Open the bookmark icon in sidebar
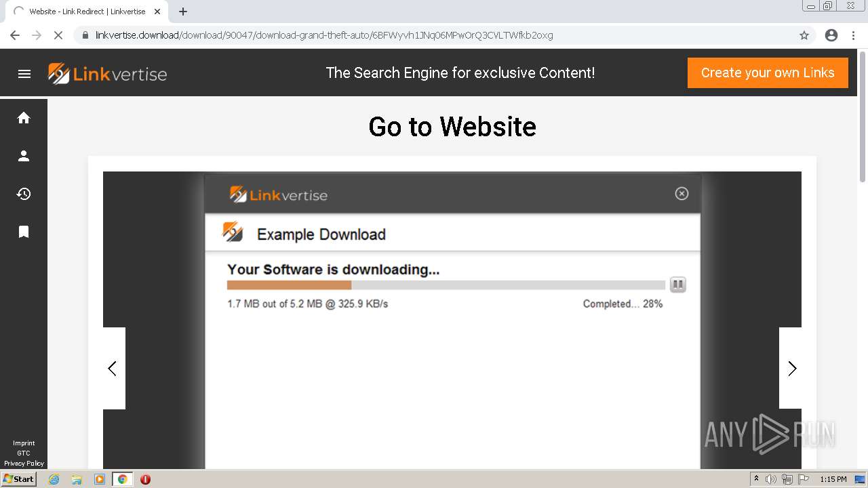This screenshot has height=488, width=868. (x=24, y=232)
